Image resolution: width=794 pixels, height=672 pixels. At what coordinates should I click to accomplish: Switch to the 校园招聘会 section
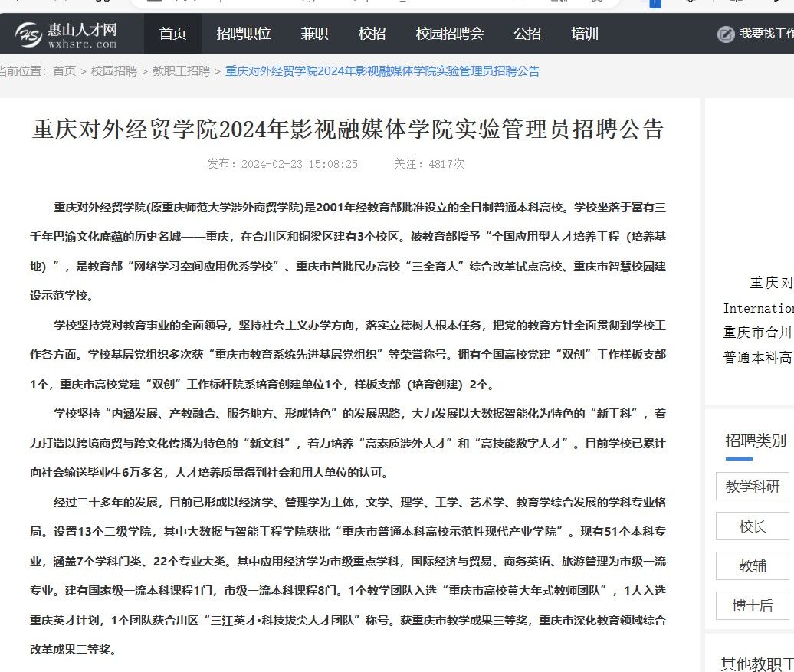(450, 34)
